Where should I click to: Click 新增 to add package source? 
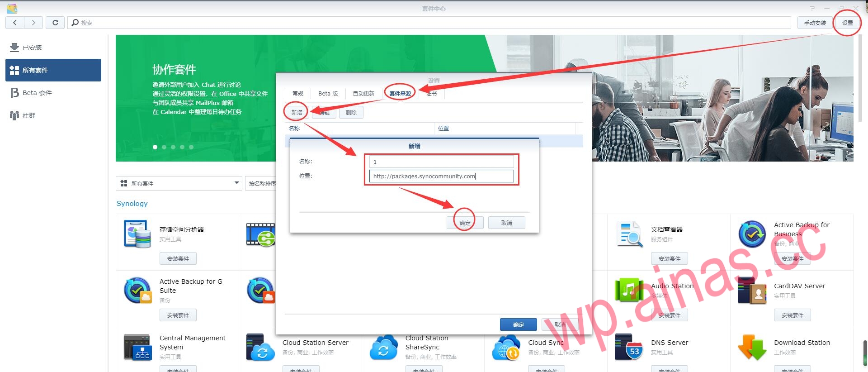click(x=297, y=112)
